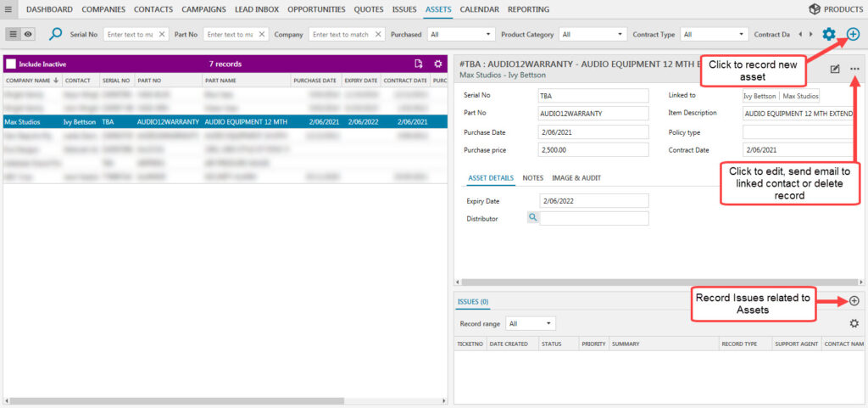Click the plus icon to record new asset
Image resolution: width=868 pixels, height=408 pixels.
[x=853, y=35]
